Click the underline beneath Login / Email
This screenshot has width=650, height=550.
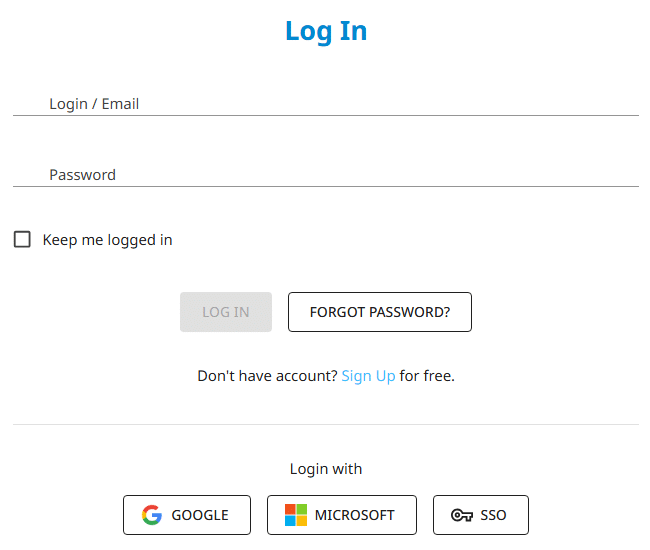point(326,116)
